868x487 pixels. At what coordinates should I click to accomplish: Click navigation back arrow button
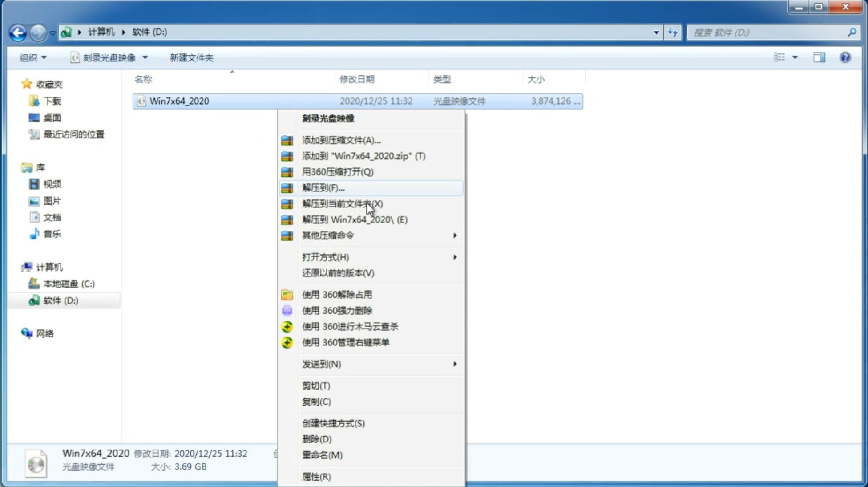click(x=17, y=31)
